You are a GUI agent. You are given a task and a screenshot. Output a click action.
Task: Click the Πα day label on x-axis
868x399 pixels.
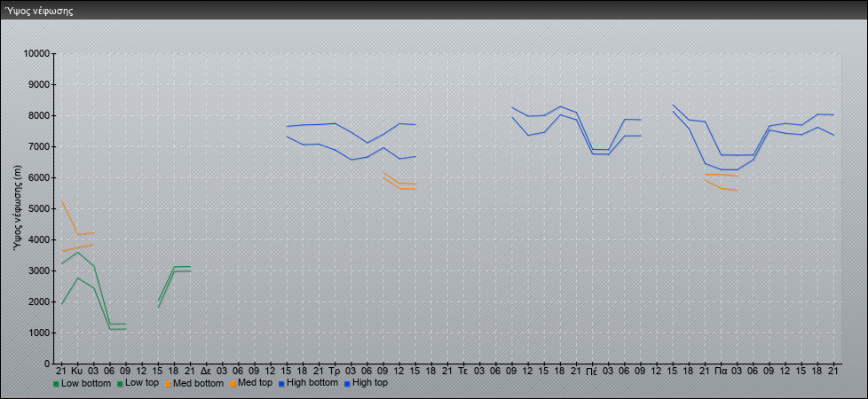pyautogui.click(x=720, y=371)
